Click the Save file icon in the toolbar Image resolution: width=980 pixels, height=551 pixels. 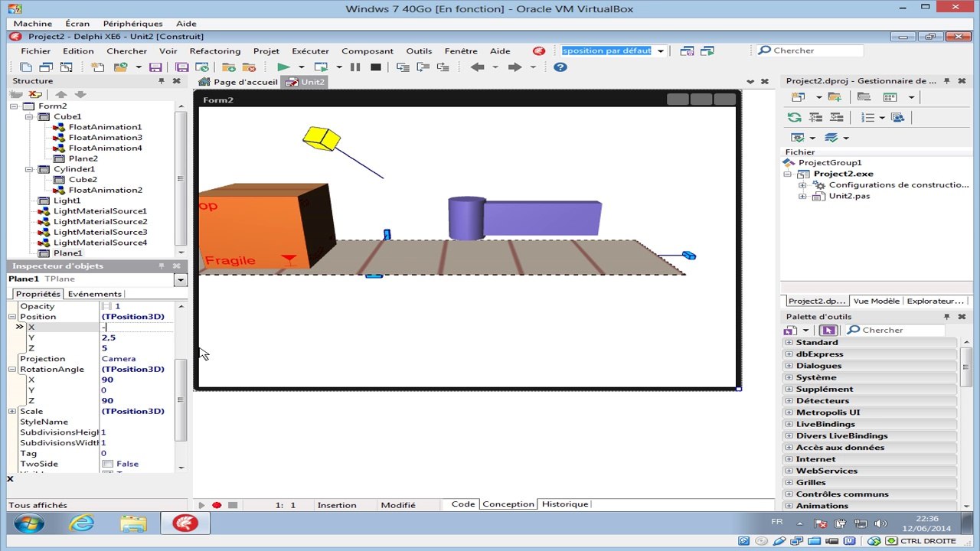coord(155,67)
